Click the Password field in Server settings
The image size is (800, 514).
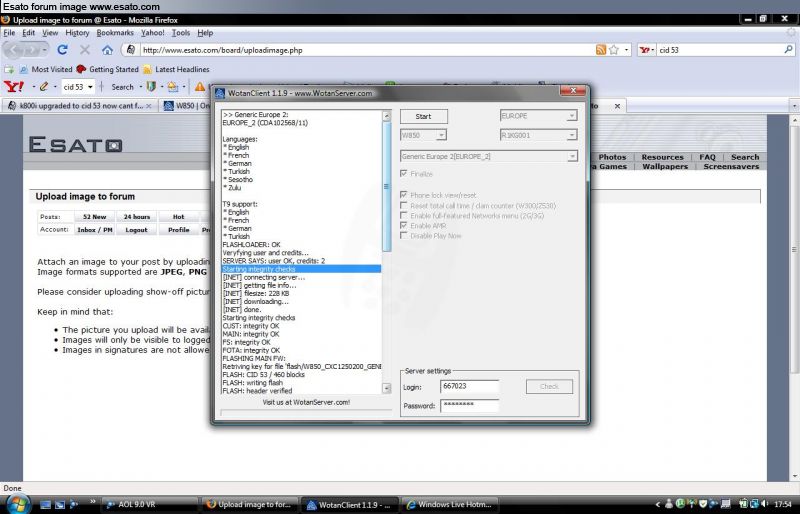click(469, 405)
